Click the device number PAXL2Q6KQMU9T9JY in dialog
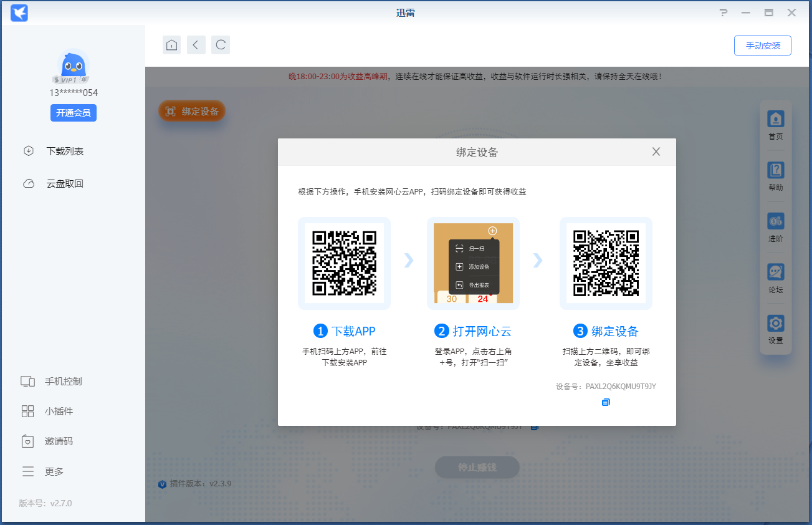 tap(621, 387)
